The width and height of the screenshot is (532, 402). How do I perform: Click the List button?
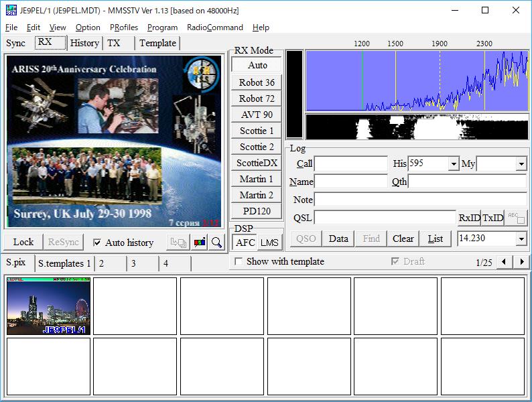436,239
